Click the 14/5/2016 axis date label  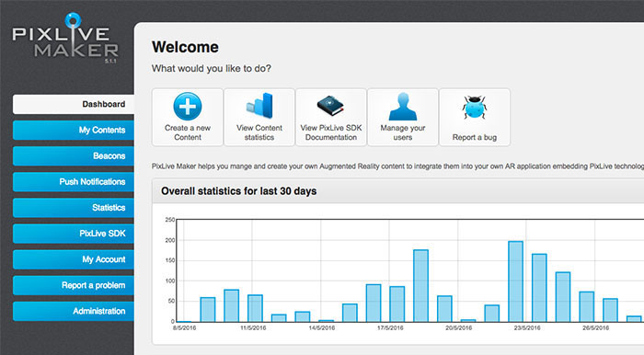[x=322, y=328]
